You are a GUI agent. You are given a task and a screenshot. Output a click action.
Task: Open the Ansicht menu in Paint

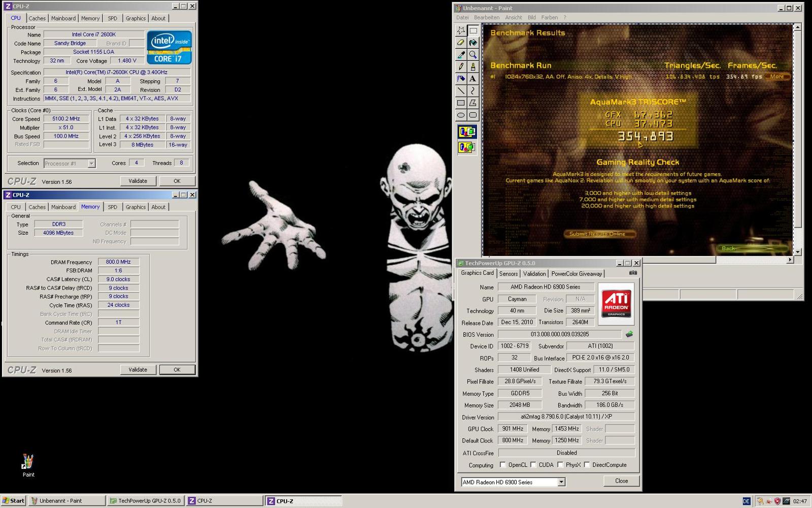514,17
